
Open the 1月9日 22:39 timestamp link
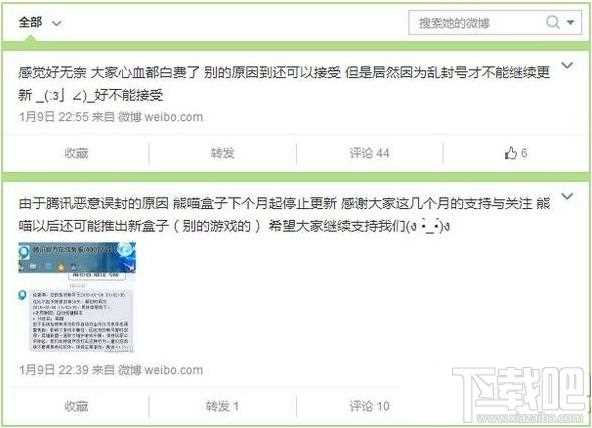coord(54,370)
